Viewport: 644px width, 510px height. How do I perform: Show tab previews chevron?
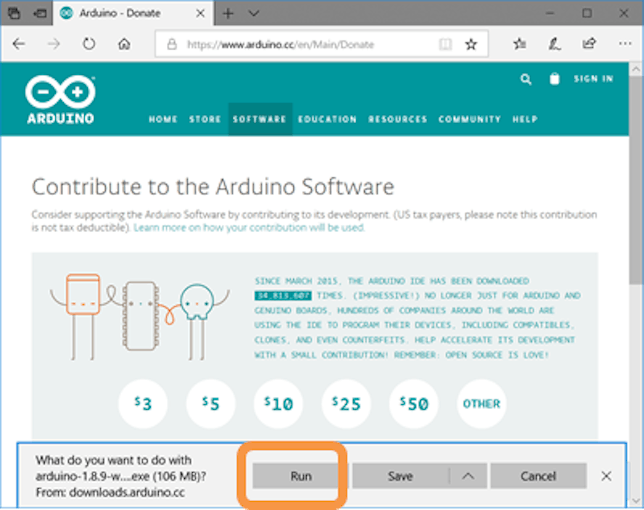(254, 14)
